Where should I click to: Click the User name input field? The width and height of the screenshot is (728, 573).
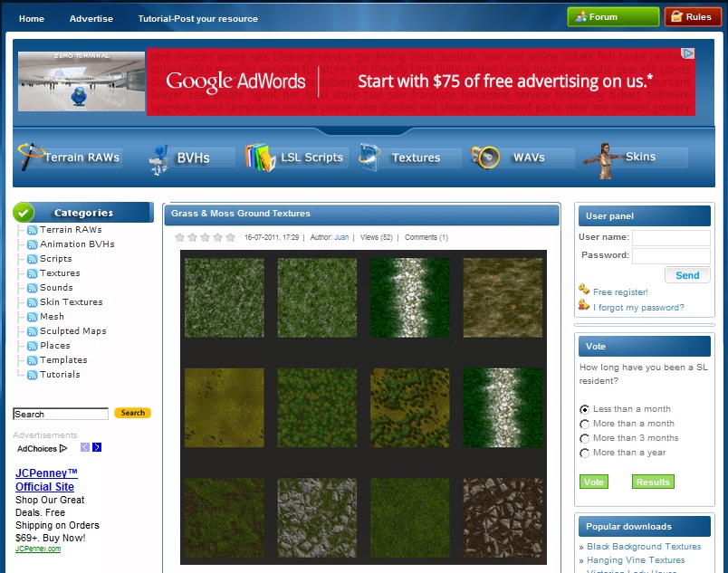[x=671, y=237]
